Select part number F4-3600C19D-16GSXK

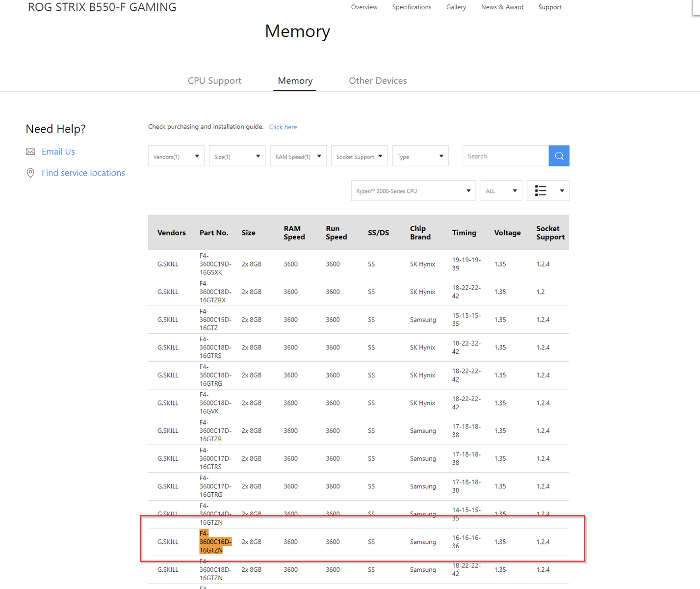(215, 264)
